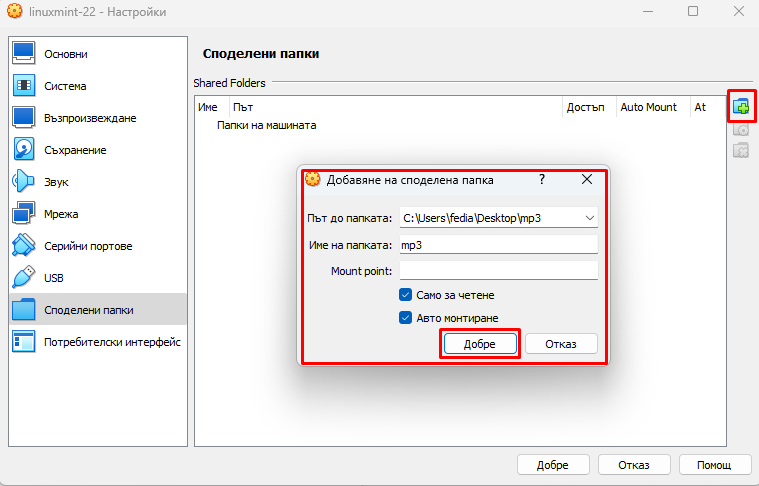This screenshot has width=759, height=486.
Task: Click the help question mark in dialog
Action: 542,180
